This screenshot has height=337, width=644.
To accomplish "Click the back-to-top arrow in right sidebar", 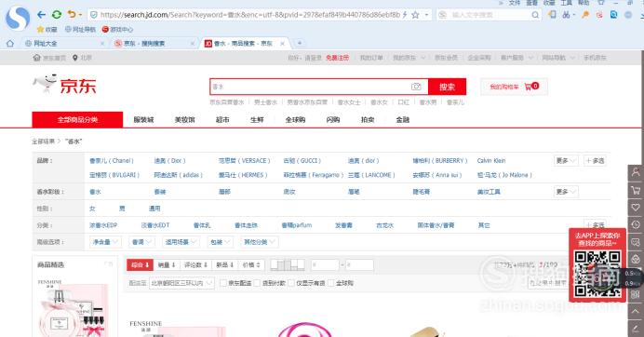I will pyautogui.click(x=636, y=312).
